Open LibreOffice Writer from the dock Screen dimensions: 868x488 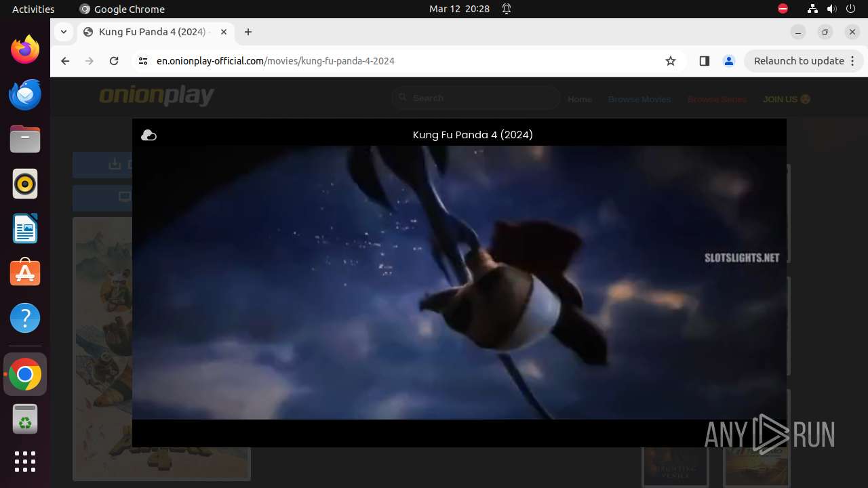point(25,229)
